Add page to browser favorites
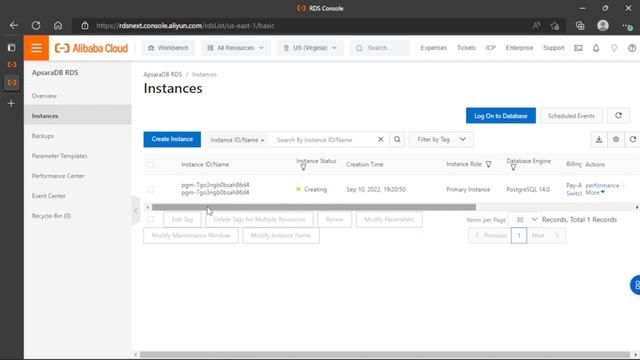640x360 pixels. (555, 26)
